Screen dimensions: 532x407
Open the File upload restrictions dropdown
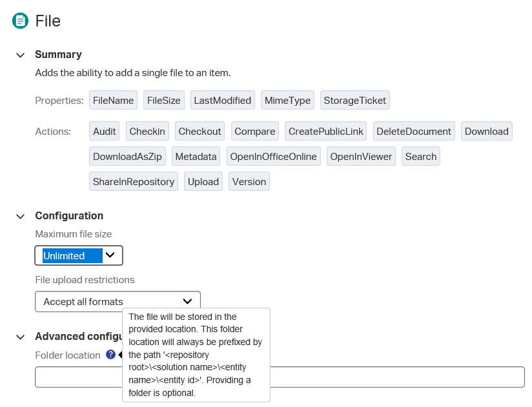point(118,301)
